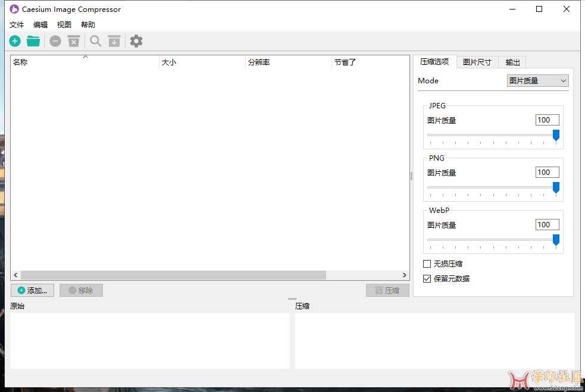The height and width of the screenshot is (392, 585).
Task: Add images with the plus toolbar icon
Action: (15, 41)
